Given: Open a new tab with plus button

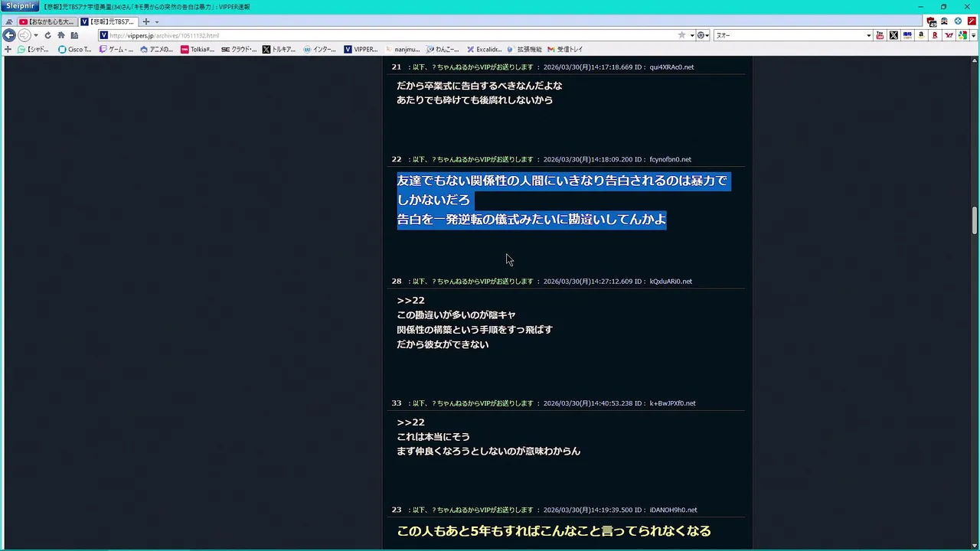Looking at the screenshot, I should [145, 21].
